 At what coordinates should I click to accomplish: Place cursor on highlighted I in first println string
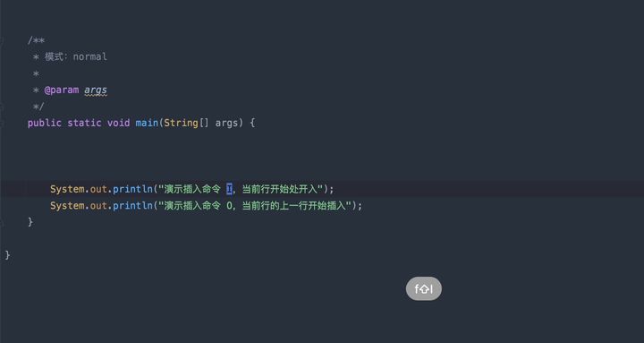point(229,189)
